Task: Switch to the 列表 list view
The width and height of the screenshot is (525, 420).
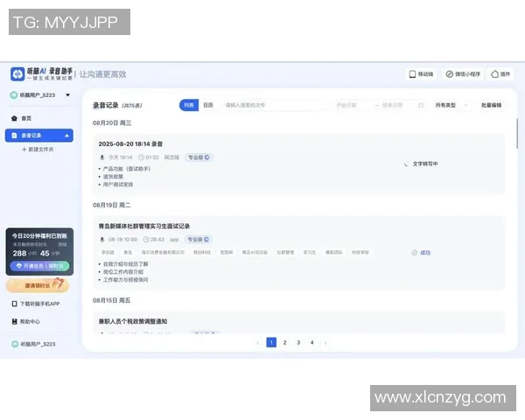Action: pos(189,105)
